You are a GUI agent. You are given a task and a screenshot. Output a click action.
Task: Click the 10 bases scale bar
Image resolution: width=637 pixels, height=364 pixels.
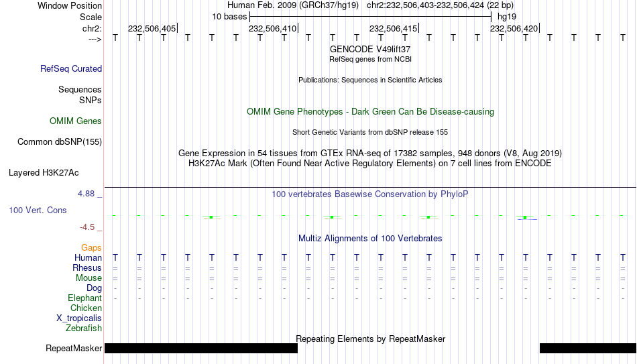coord(371,17)
